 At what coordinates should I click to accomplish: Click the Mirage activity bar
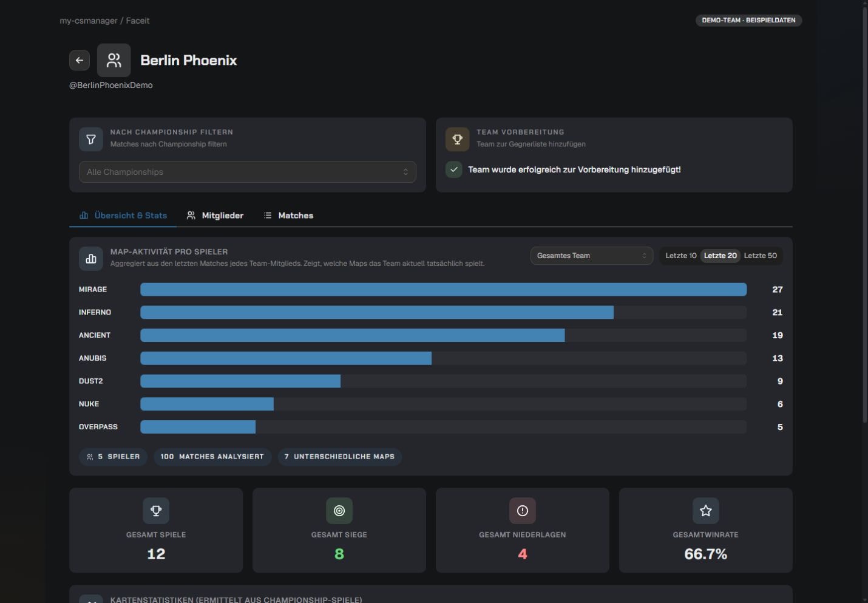tap(443, 290)
